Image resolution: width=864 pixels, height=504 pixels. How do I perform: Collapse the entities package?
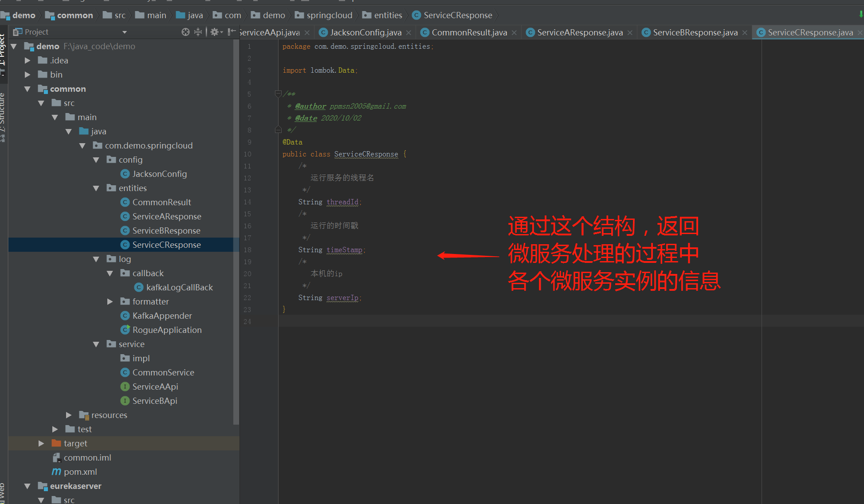tap(96, 188)
